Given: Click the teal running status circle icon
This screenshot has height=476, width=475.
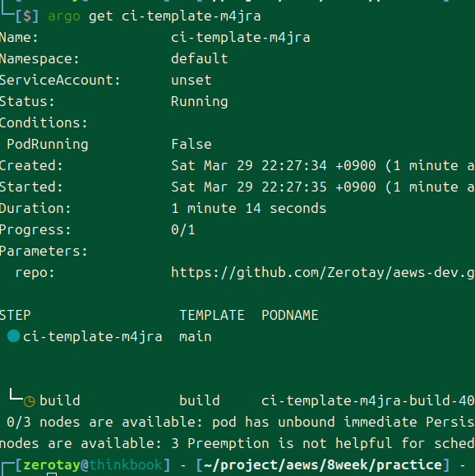Looking at the screenshot, I should click(14, 336).
